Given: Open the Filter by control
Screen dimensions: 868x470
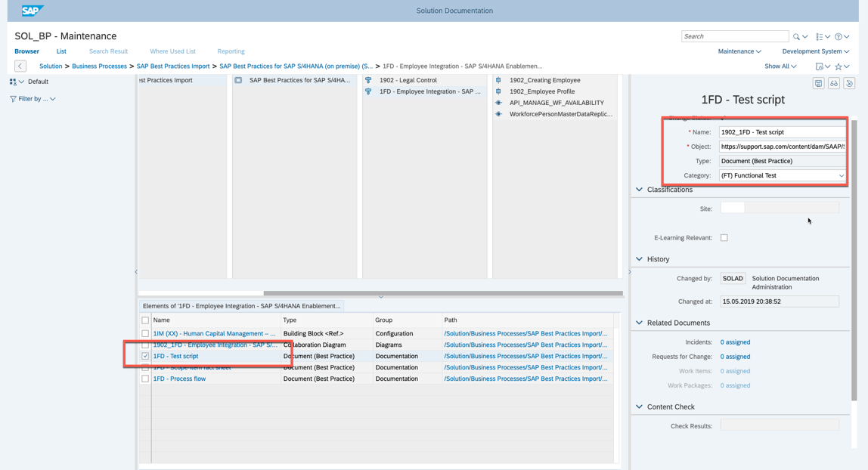Looking at the screenshot, I should [x=29, y=98].
